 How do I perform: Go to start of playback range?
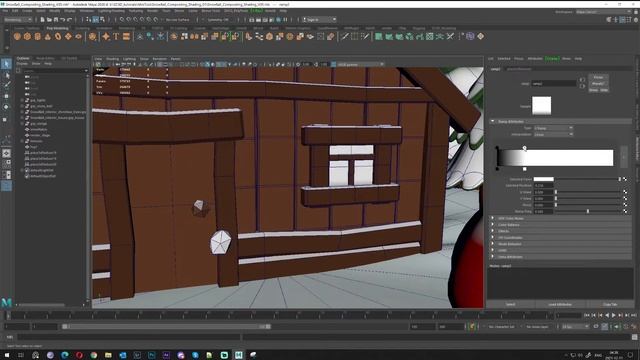(x=587, y=316)
